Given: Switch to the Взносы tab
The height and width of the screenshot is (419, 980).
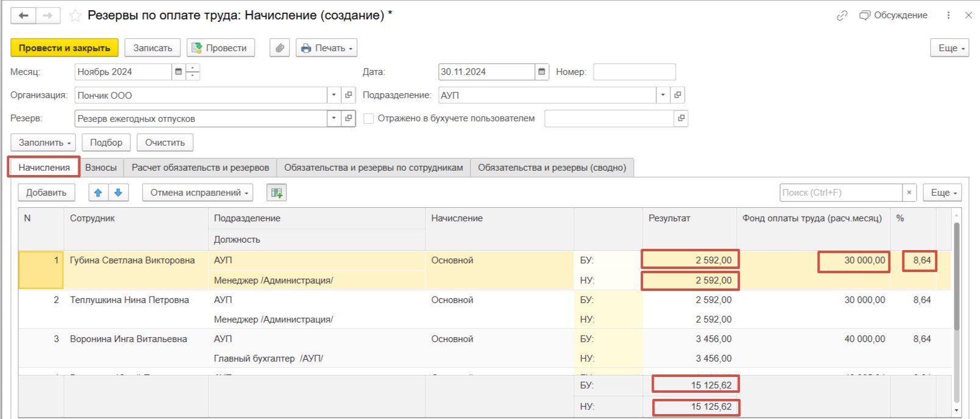Looking at the screenshot, I should (x=101, y=167).
